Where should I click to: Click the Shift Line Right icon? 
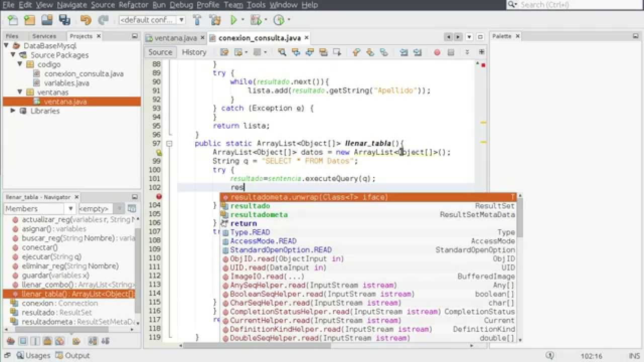418,52
